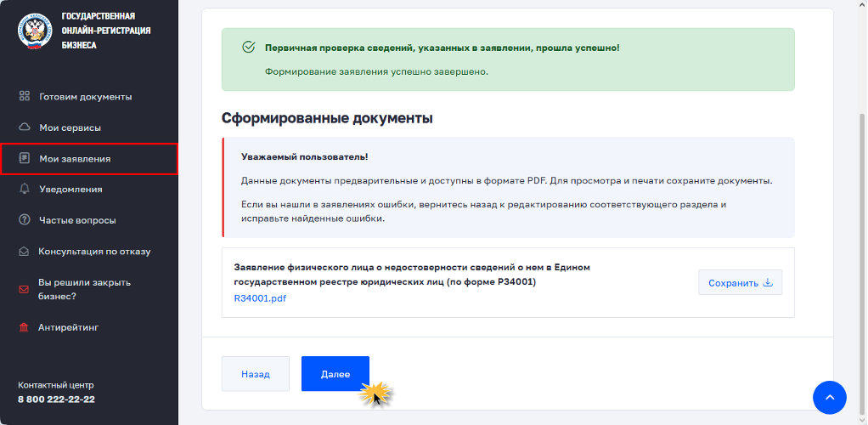This screenshot has width=868, height=425.
Task: Click the blue Далее button
Action: [335, 374]
